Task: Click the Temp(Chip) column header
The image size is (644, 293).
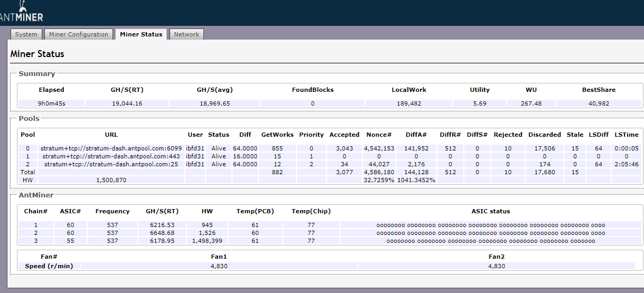Action: [311, 211]
